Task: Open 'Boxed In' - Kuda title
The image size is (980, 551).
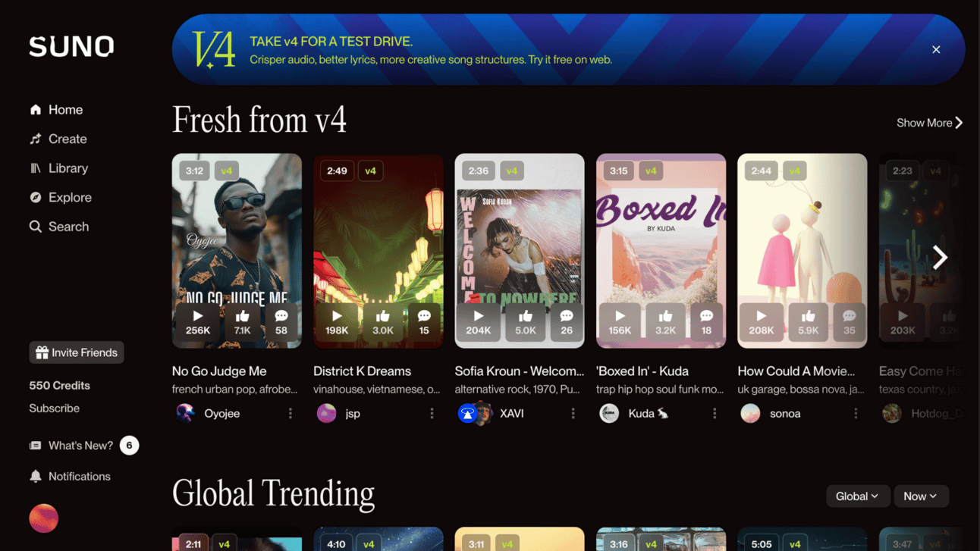Action: click(x=642, y=371)
